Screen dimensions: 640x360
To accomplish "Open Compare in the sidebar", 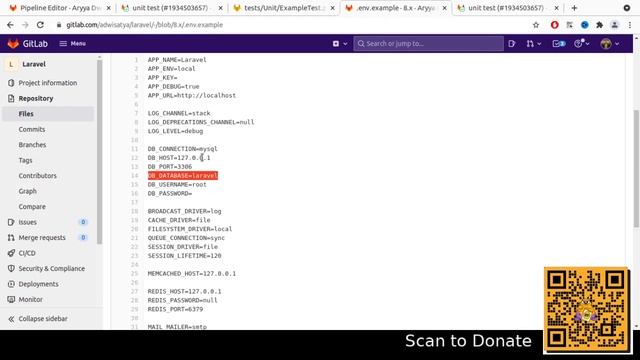I will [32, 207].
